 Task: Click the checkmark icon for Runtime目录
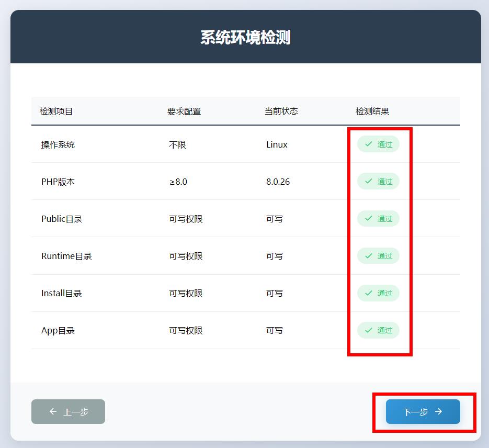(x=369, y=256)
